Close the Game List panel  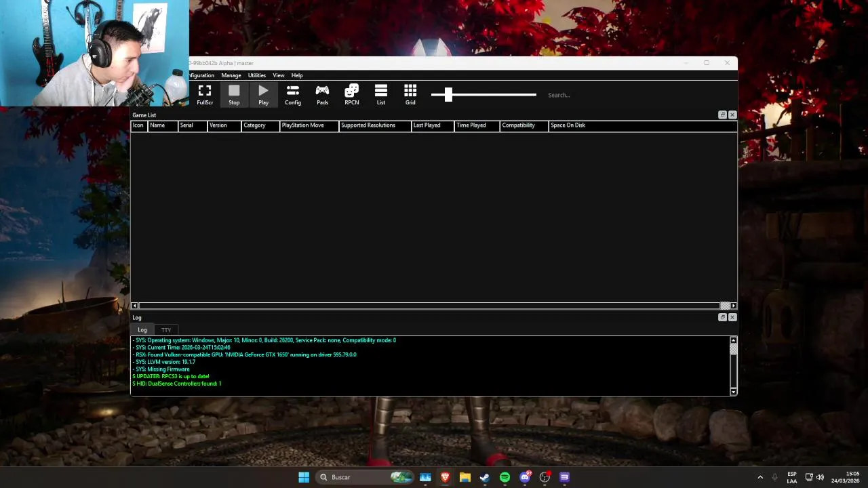[x=732, y=115]
